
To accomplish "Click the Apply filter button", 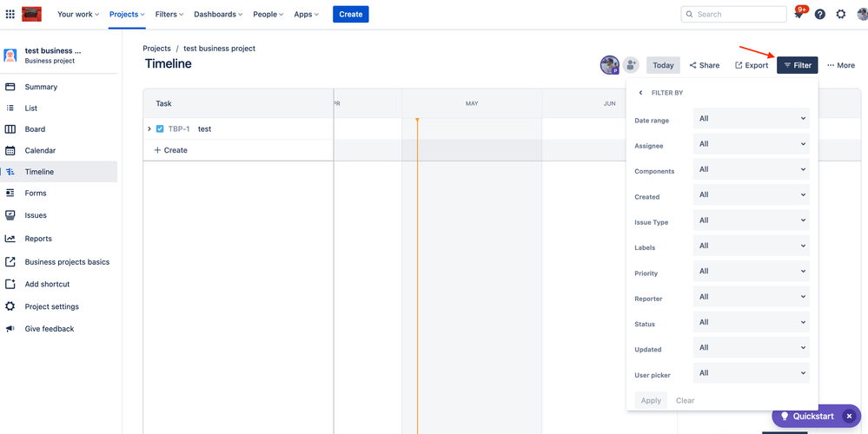I will coord(651,400).
